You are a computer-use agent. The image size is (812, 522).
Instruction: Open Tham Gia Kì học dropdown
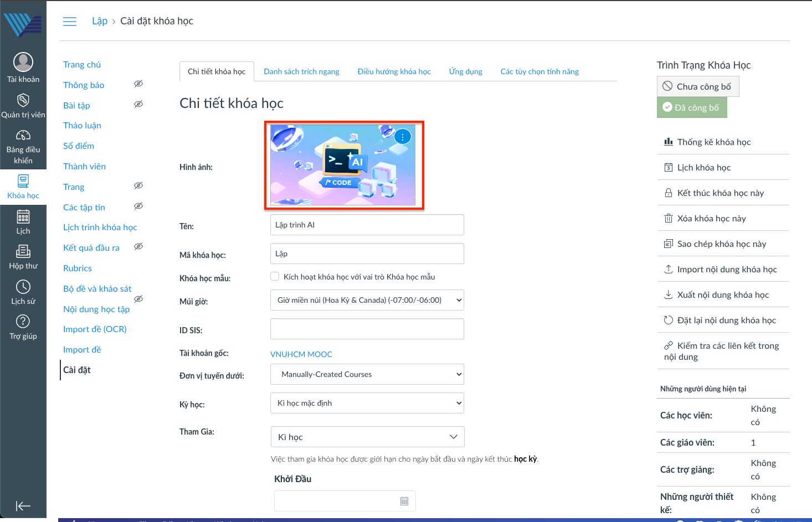click(x=367, y=437)
